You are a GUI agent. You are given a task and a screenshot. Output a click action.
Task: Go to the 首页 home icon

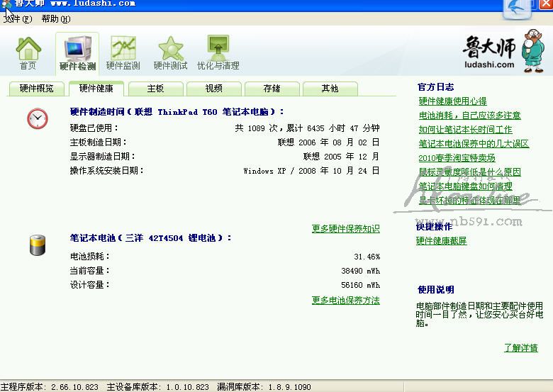click(x=28, y=53)
